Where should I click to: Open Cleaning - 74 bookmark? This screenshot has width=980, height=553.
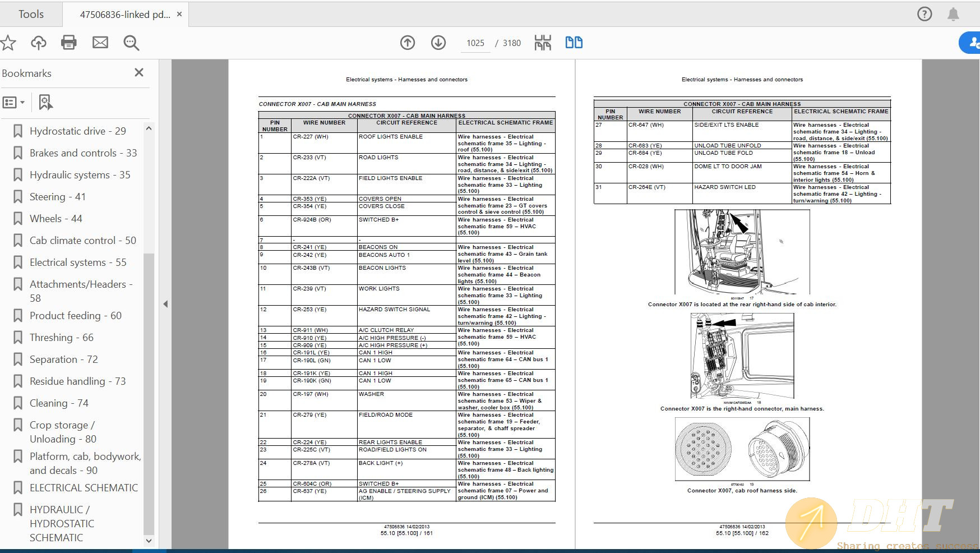[x=59, y=403]
